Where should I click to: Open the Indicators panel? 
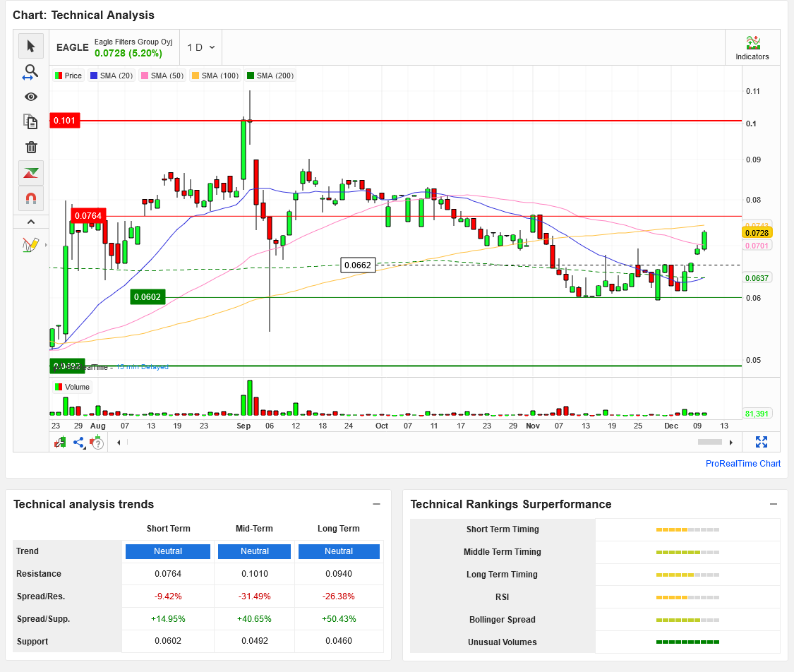752,48
